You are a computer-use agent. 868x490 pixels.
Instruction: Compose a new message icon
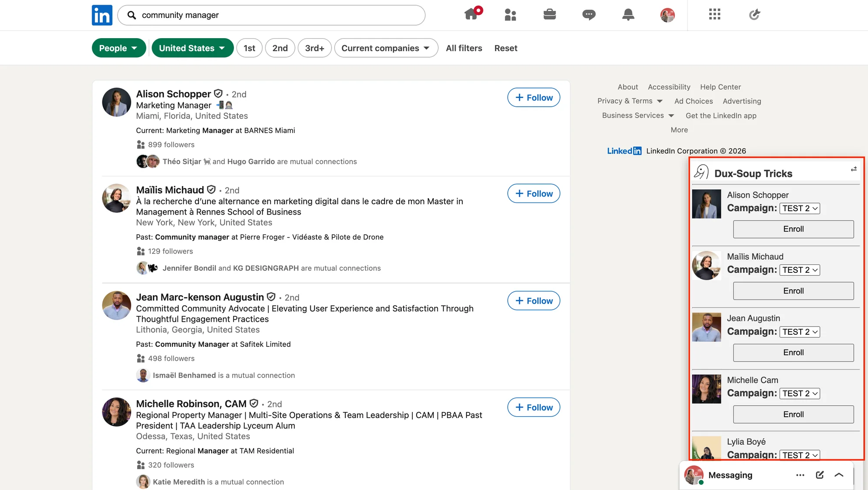pos(820,475)
